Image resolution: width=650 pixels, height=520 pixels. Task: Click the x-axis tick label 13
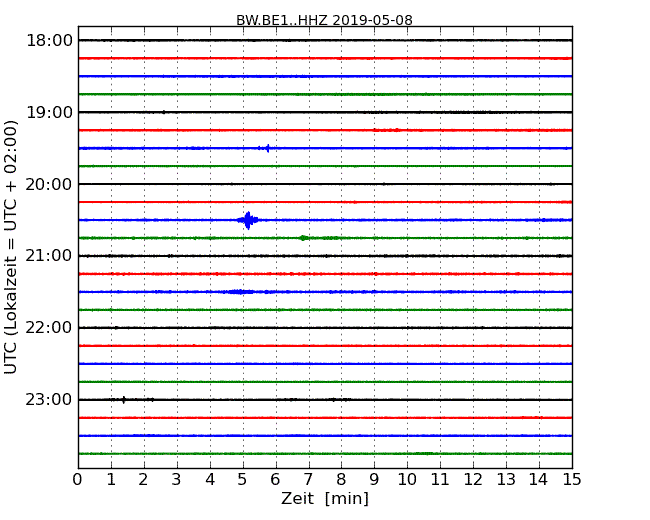tap(506, 479)
